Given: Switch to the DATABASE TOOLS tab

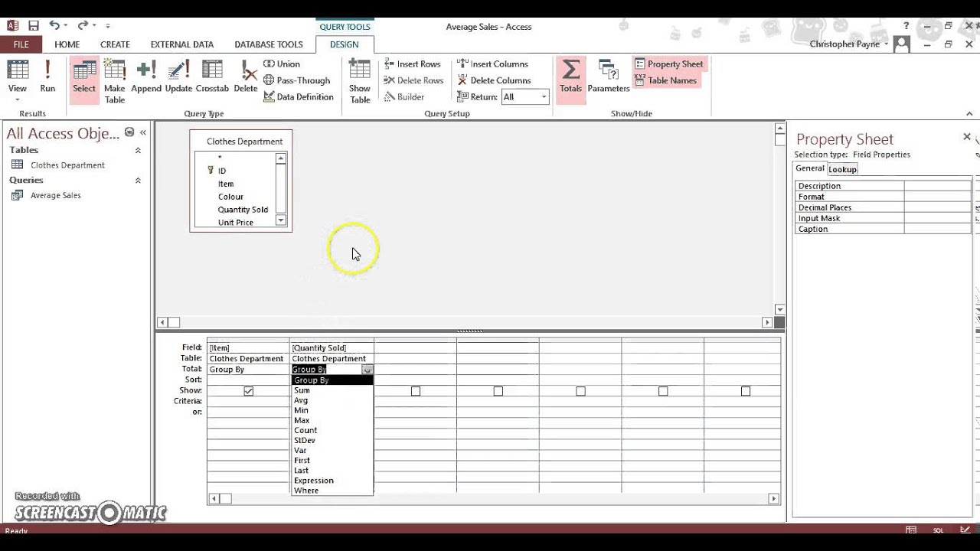Looking at the screenshot, I should (269, 44).
